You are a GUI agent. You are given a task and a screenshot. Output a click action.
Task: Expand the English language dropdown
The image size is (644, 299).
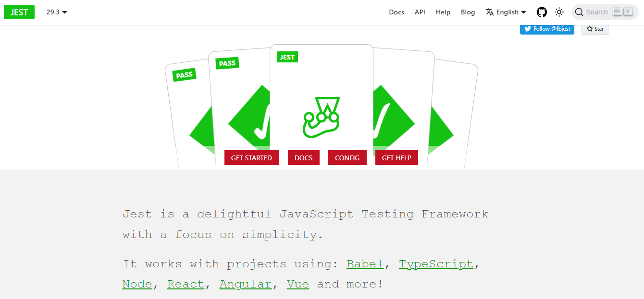(507, 12)
